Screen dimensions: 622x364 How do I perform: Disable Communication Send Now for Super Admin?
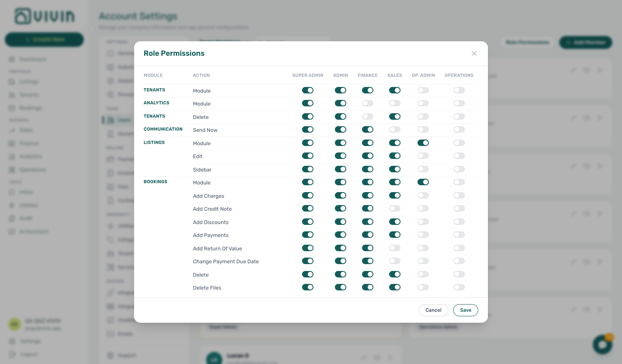pos(308,129)
